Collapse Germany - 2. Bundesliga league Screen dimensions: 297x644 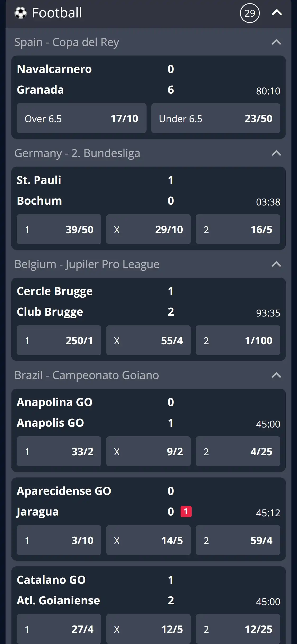276,153
